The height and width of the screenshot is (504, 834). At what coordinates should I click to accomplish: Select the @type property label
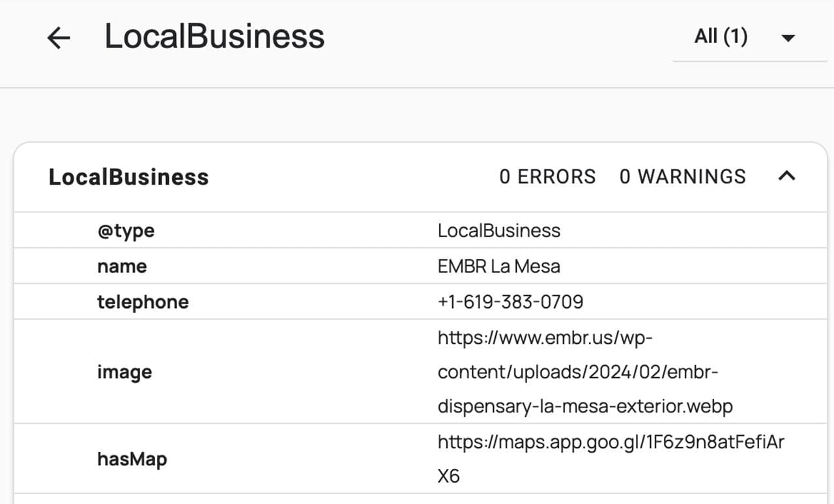126,231
